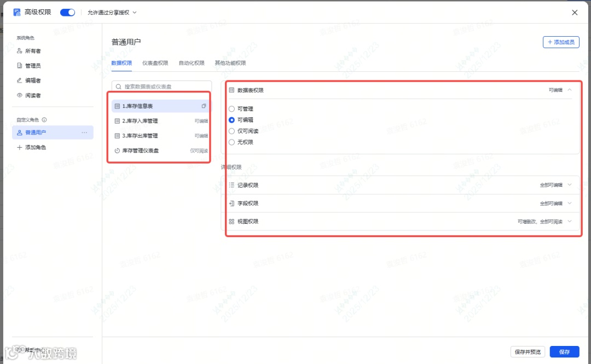Click the plus icon beside 添加角色
The width and height of the screenshot is (591, 364).
point(19,147)
